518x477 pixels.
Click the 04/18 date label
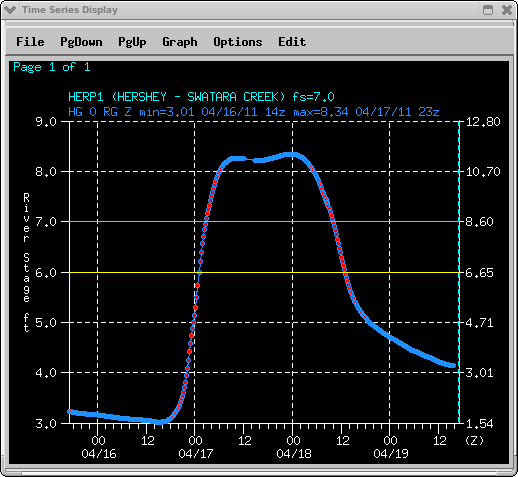click(294, 454)
